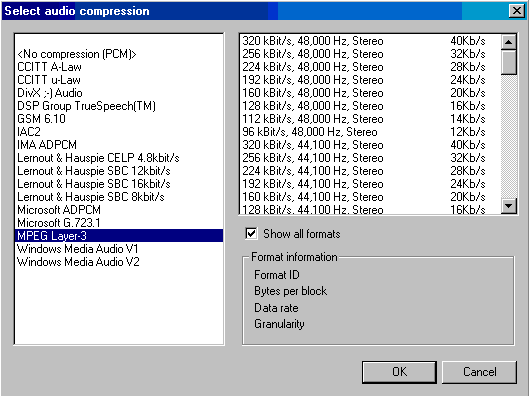This screenshot has height=396, width=529.
Task: Select 192 kBit/s, 44,100 Hz, Stereo
Action: (x=370, y=184)
